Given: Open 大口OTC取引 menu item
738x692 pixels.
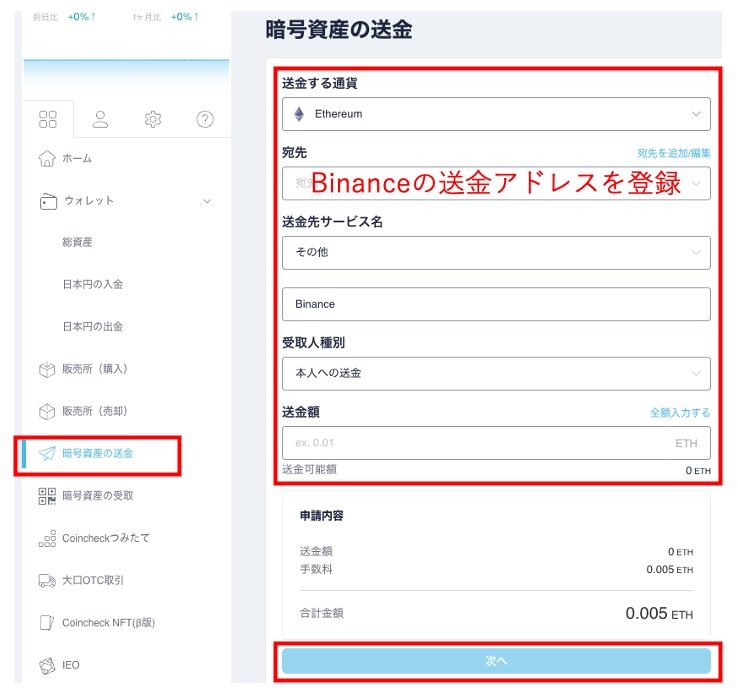Looking at the screenshot, I should 93,580.
